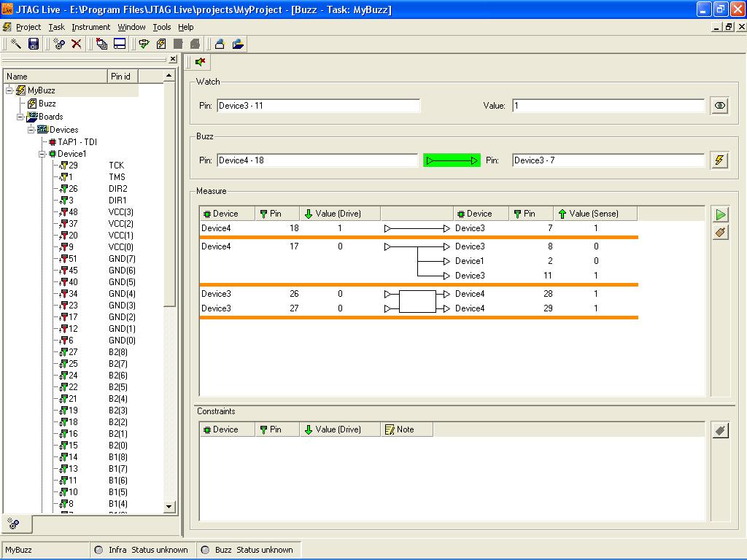Click the Watch eye button

(x=720, y=105)
